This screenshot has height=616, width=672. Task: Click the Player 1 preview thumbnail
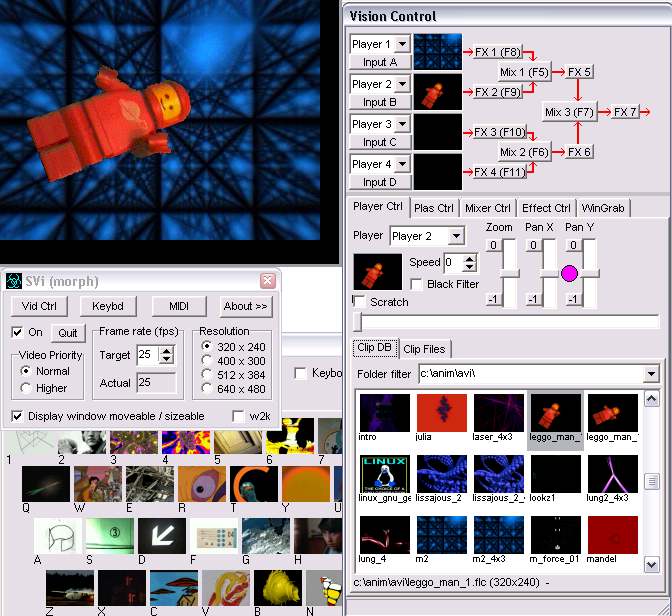(438, 51)
